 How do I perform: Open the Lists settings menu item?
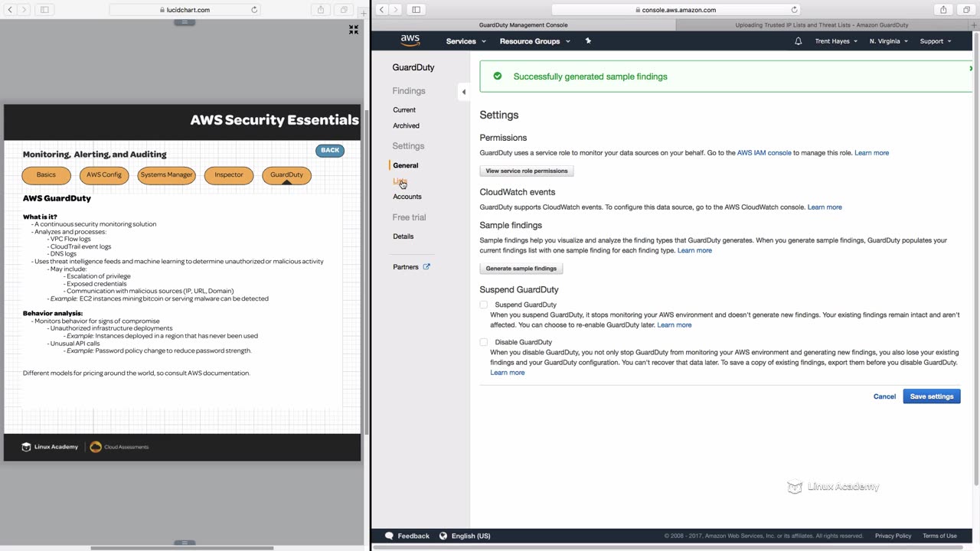[400, 181]
